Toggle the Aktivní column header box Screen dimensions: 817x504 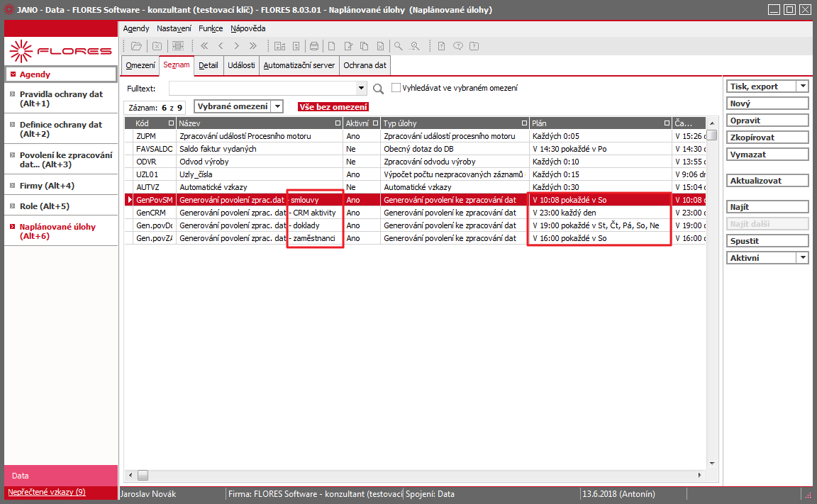pyautogui.click(x=375, y=123)
